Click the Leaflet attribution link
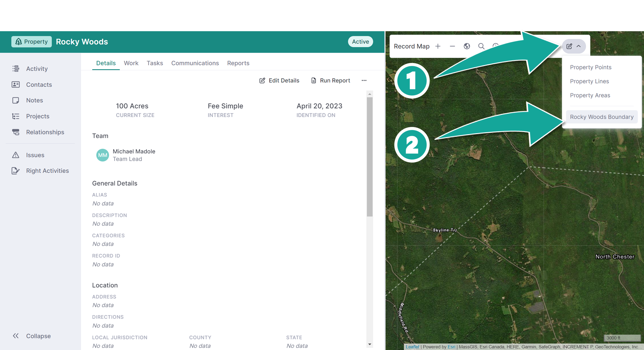 (412, 346)
